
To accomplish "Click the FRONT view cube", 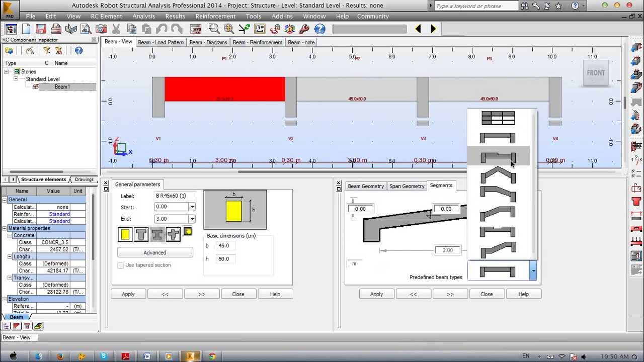I will [596, 73].
